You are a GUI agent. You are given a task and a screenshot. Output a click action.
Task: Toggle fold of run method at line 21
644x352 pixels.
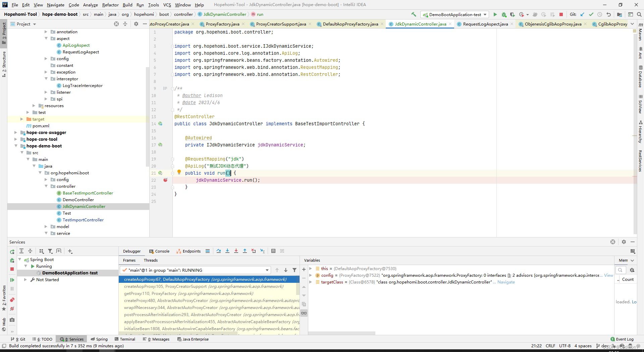(x=172, y=173)
